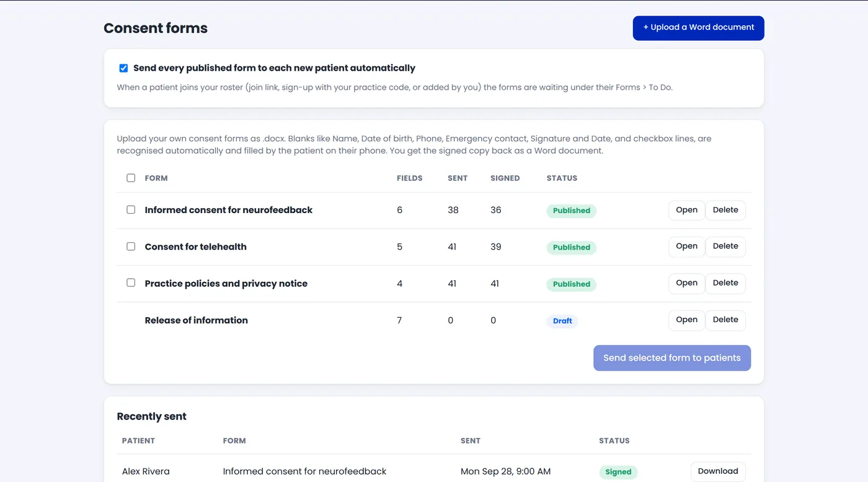Click the Release of information title
Image resolution: width=868 pixels, height=482 pixels.
(x=197, y=320)
